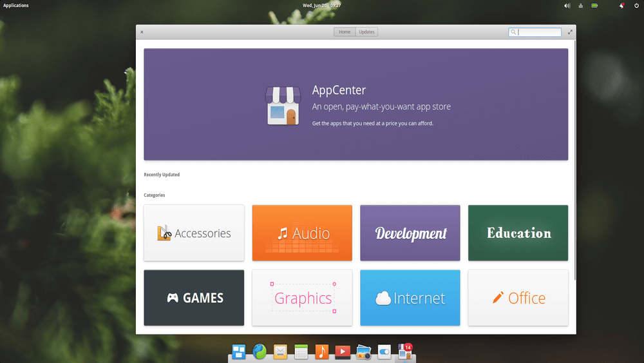Image resolution: width=644 pixels, height=363 pixels.
Task: Open the sound volume indicator
Action: pos(567,5)
